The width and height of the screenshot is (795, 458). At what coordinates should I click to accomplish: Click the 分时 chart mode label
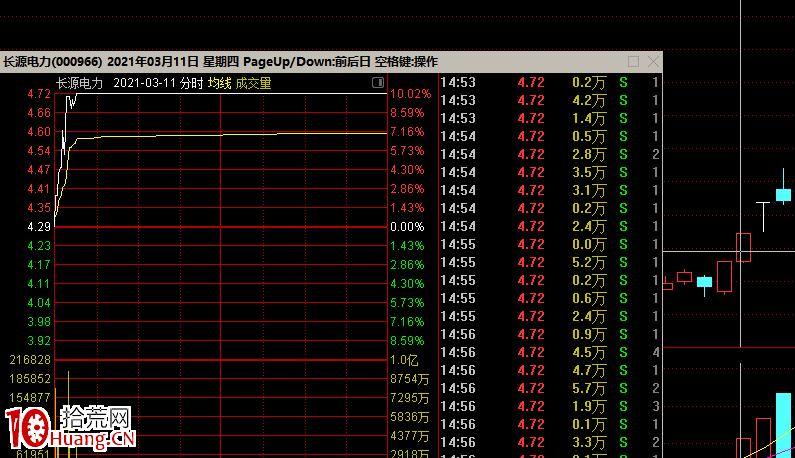[x=190, y=83]
